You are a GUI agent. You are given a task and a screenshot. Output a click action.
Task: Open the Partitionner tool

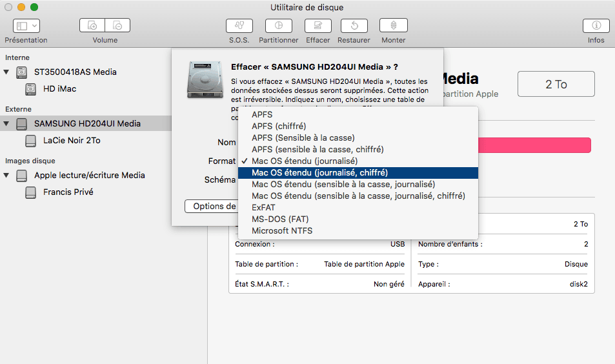coord(279,26)
